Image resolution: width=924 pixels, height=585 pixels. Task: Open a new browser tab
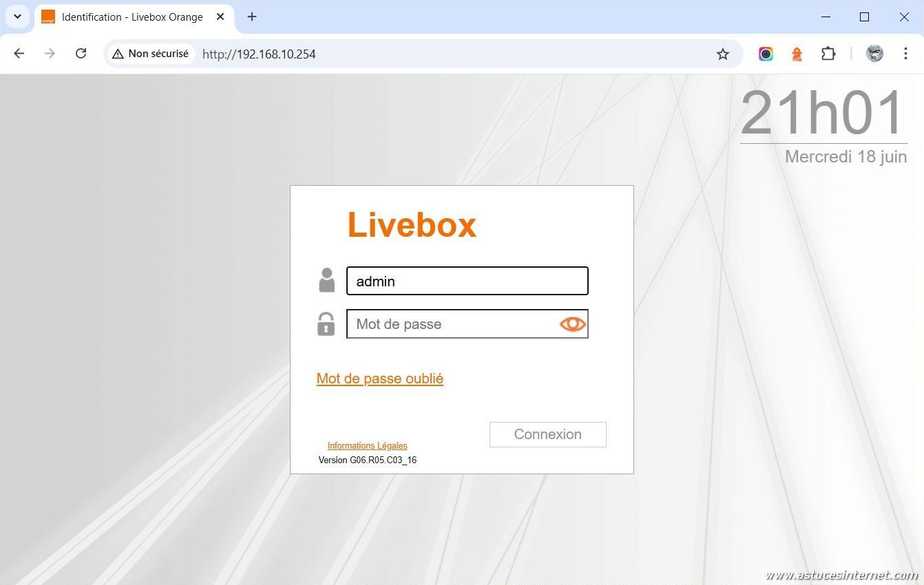(x=252, y=17)
